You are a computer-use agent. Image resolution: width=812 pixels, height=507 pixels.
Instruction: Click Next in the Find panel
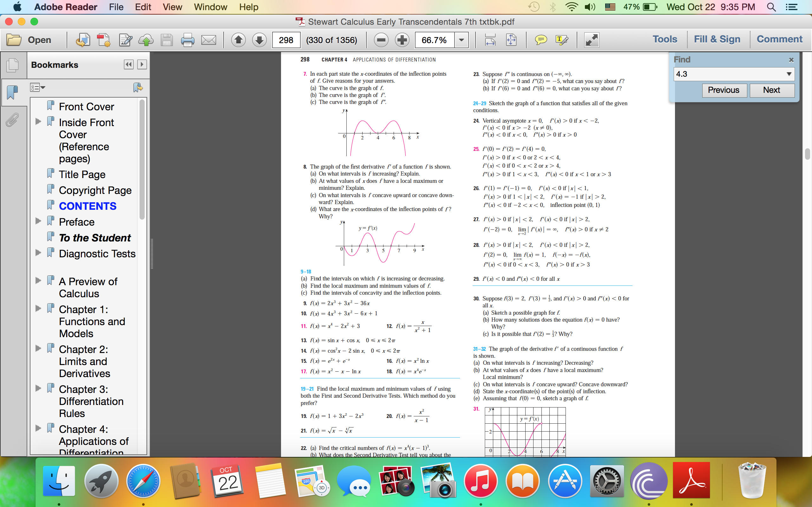(x=771, y=90)
